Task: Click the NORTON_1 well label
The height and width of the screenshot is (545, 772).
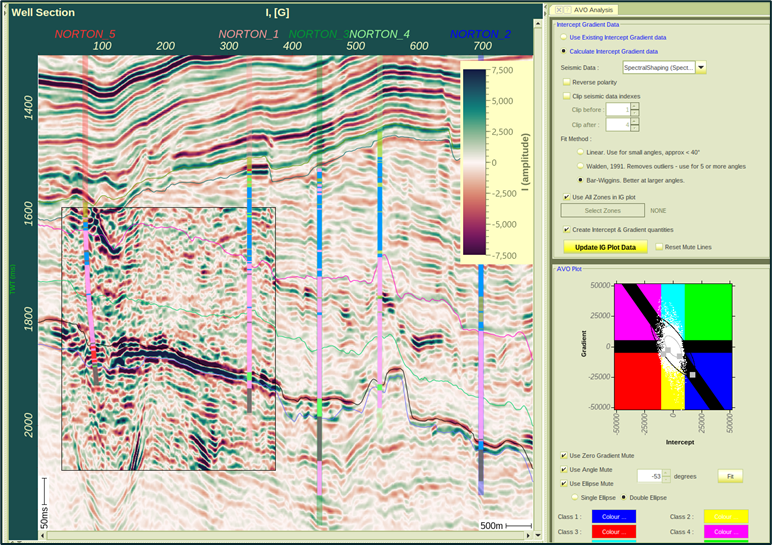Action: point(249,34)
